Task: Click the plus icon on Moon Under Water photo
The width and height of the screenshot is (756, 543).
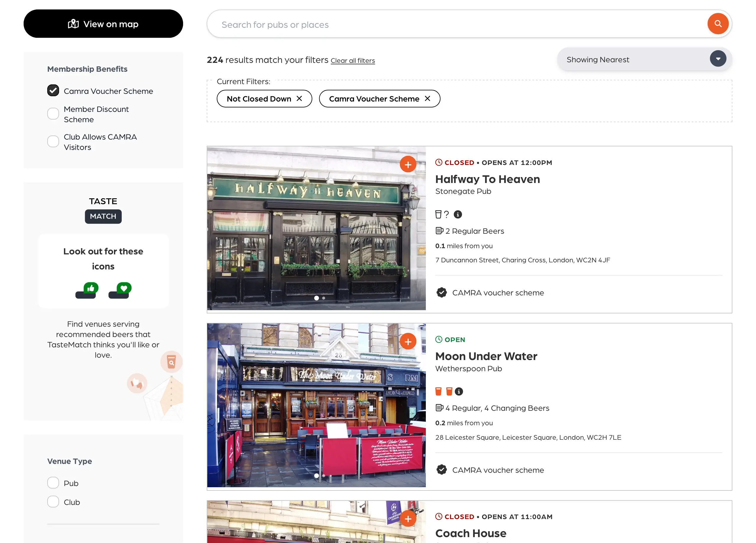Action: (408, 341)
